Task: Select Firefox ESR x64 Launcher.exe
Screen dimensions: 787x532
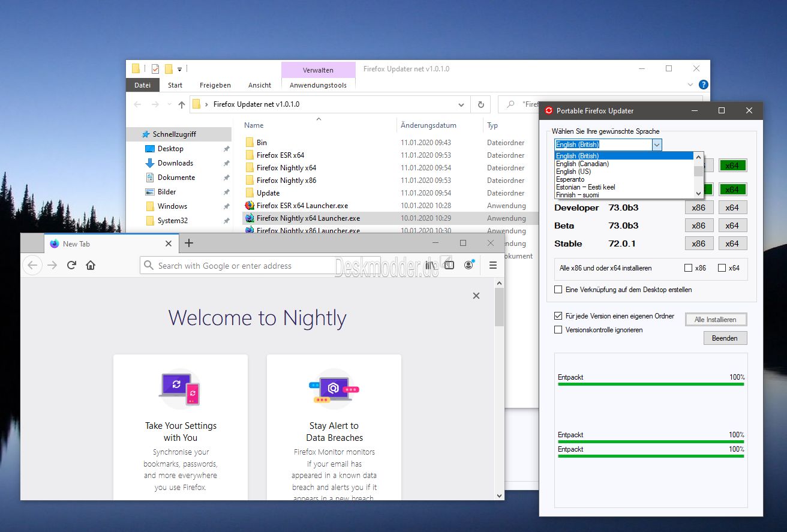Action: click(302, 206)
